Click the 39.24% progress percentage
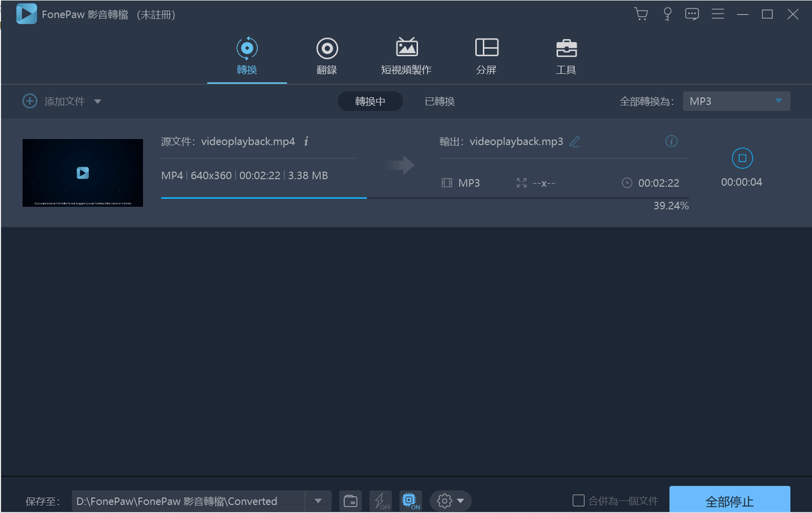The image size is (812, 513). [671, 206]
